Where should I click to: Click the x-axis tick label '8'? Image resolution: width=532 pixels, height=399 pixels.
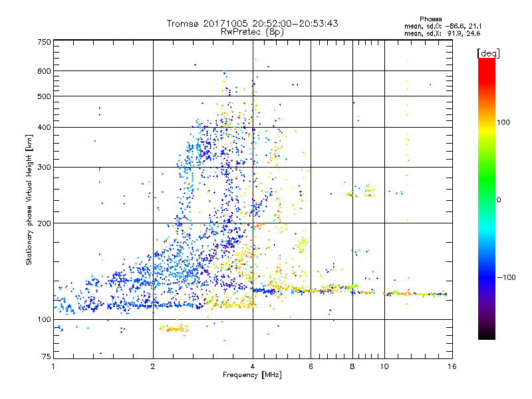(352, 366)
